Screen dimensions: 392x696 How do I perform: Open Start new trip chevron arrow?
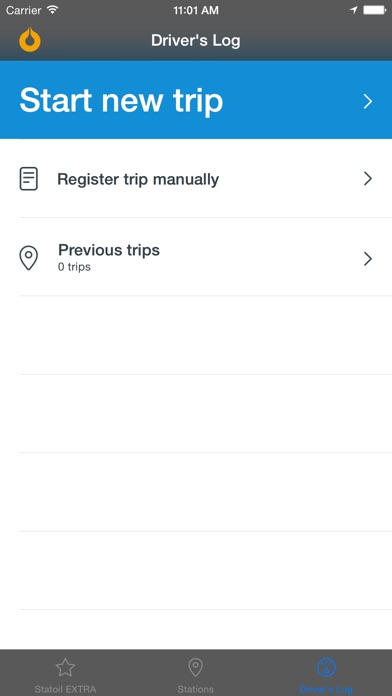[368, 101]
